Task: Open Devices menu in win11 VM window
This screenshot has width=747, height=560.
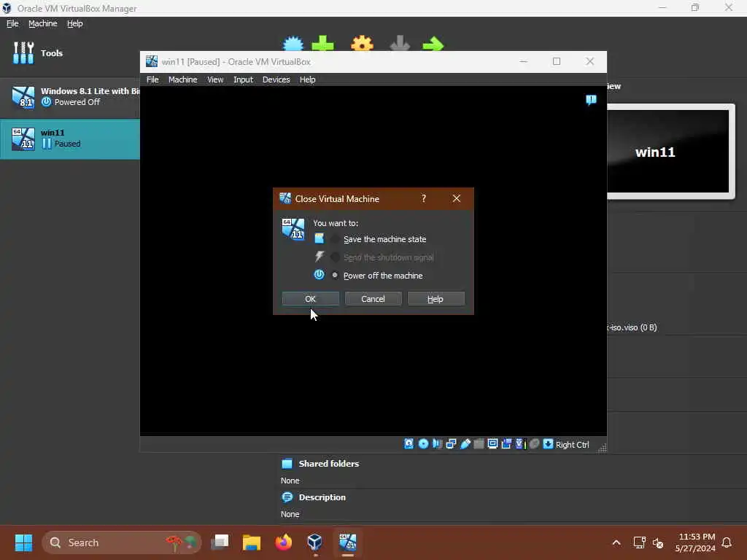Action: [276, 79]
